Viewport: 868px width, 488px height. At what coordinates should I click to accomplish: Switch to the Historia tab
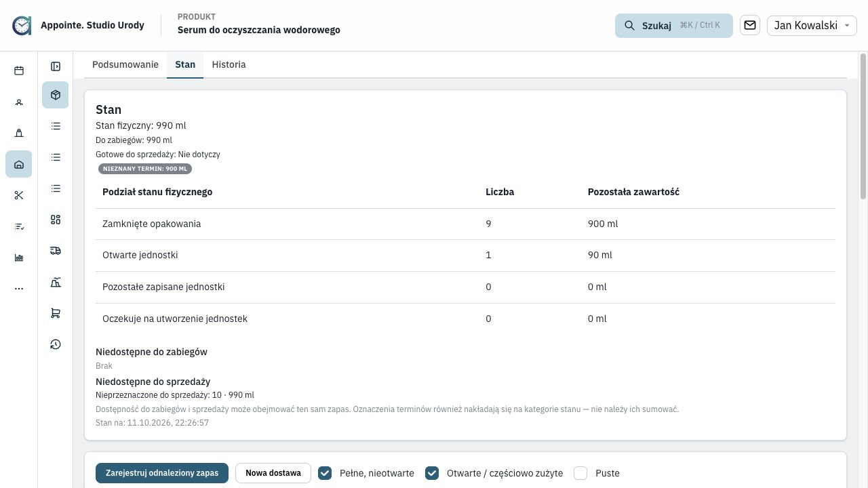pos(229,64)
